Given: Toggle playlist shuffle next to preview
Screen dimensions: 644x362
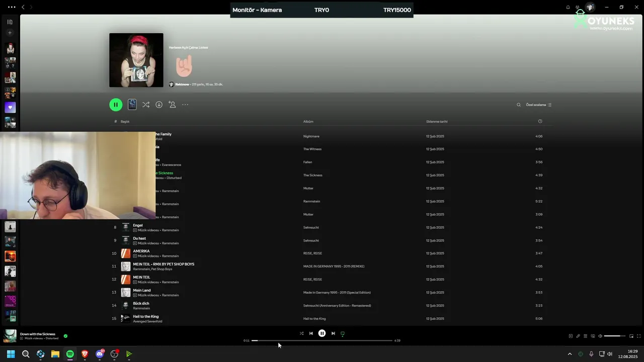Looking at the screenshot, I should pyautogui.click(x=146, y=105).
